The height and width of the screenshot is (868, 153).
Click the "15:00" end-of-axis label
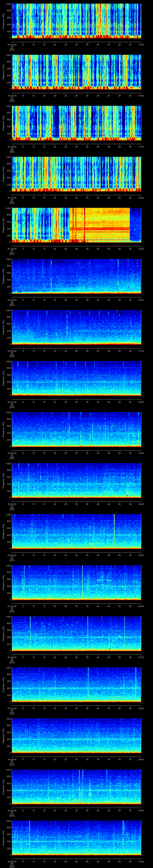141,44
